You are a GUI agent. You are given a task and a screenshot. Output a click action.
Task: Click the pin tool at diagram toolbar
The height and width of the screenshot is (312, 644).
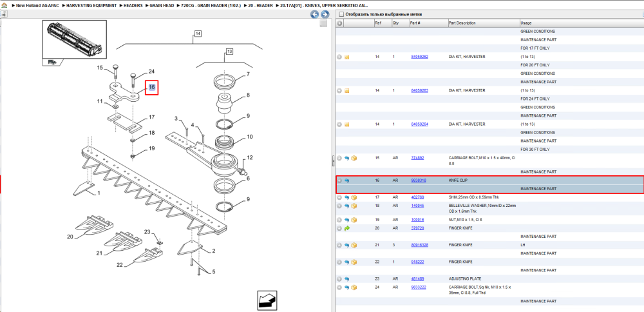click(3, 14)
